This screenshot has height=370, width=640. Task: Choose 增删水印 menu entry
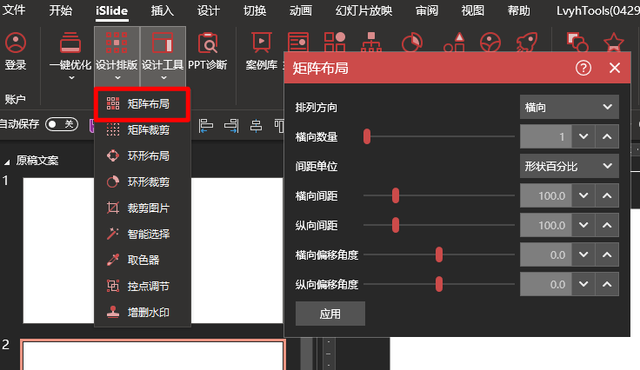pos(142,312)
